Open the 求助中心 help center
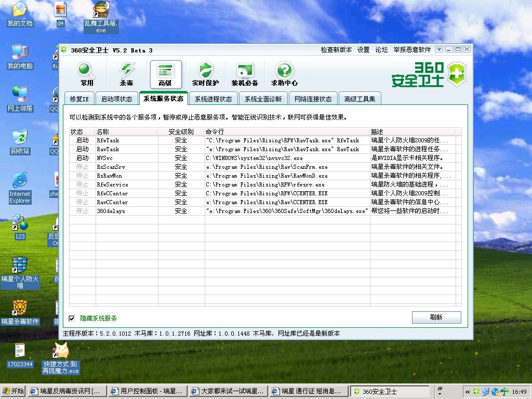532x399 pixels. pyautogui.click(x=284, y=74)
